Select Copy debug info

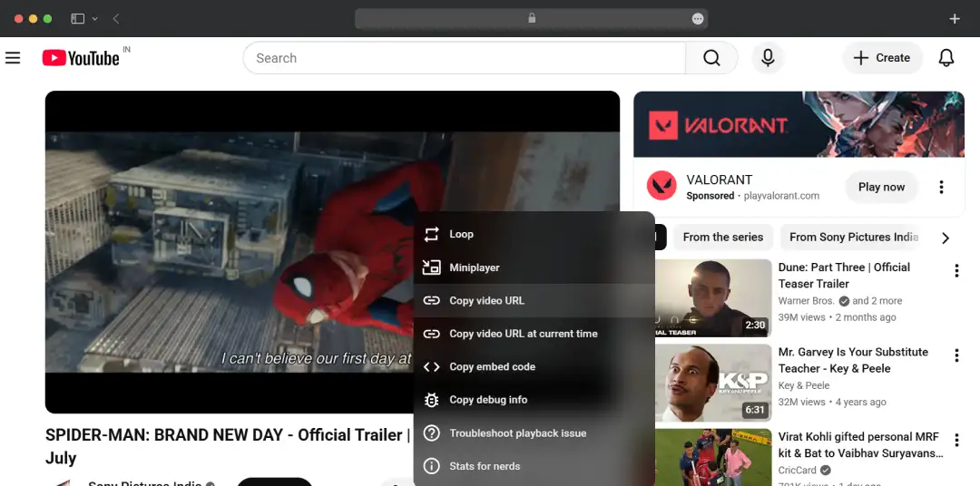coord(534,400)
